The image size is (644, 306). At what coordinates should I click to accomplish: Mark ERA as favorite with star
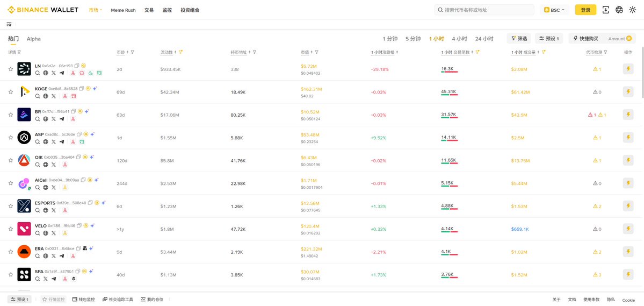11,251
